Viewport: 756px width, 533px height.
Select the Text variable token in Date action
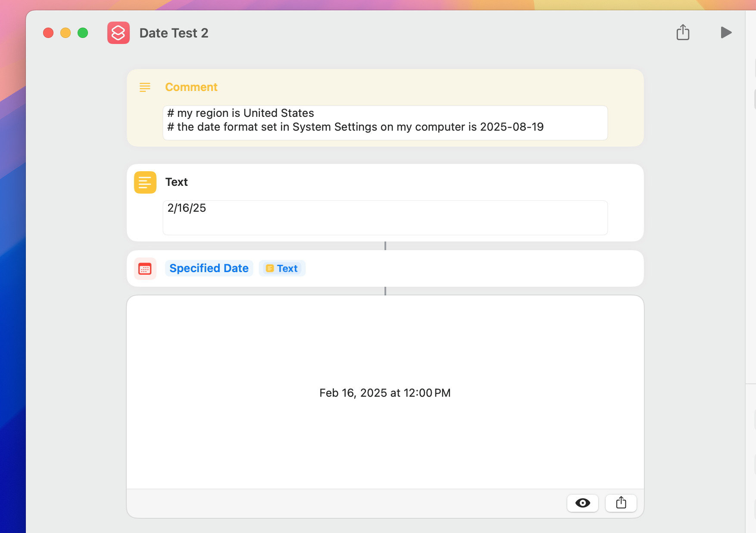click(x=282, y=268)
